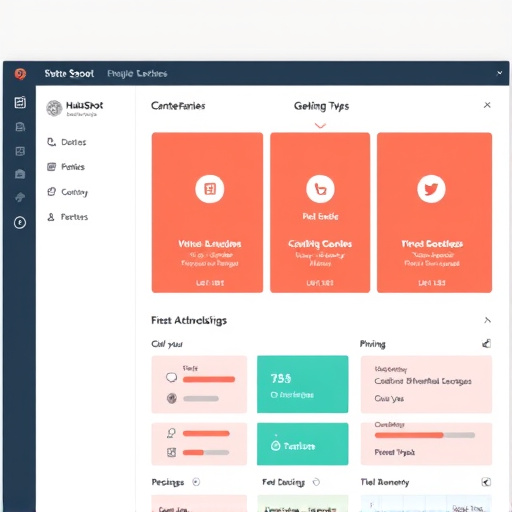Image resolution: width=512 pixels, height=512 pixels.
Task: Click the HuuShot account name
Action: pyautogui.click(x=84, y=106)
